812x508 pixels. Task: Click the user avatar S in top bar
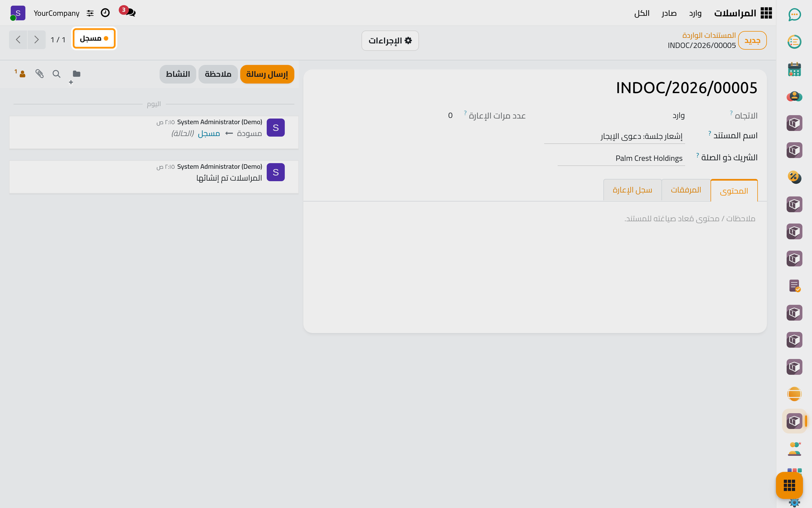click(x=18, y=13)
